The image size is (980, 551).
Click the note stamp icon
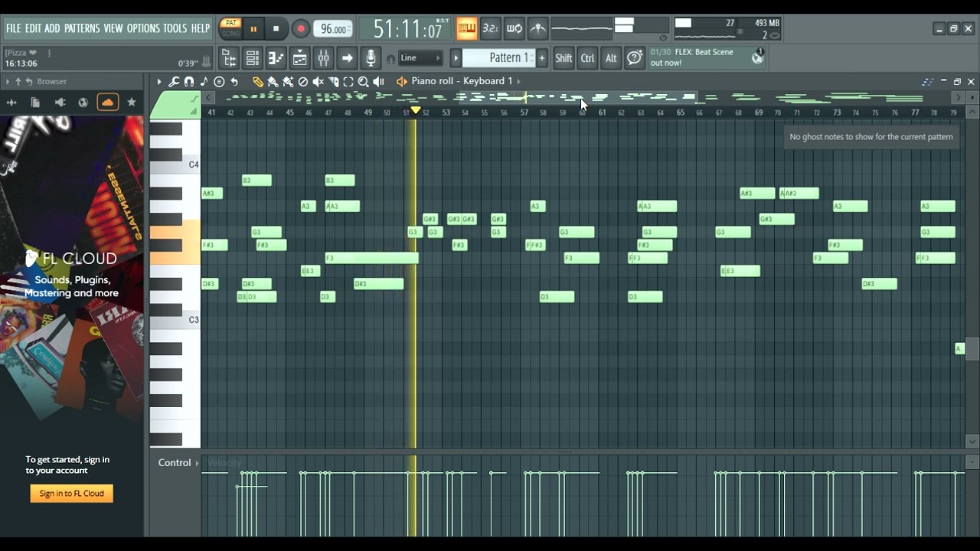click(x=204, y=81)
